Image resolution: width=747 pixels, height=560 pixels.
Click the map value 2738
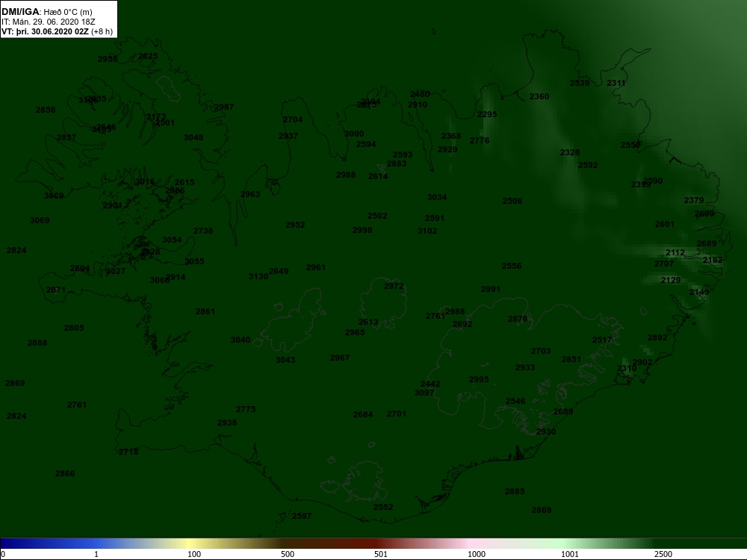(x=203, y=231)
